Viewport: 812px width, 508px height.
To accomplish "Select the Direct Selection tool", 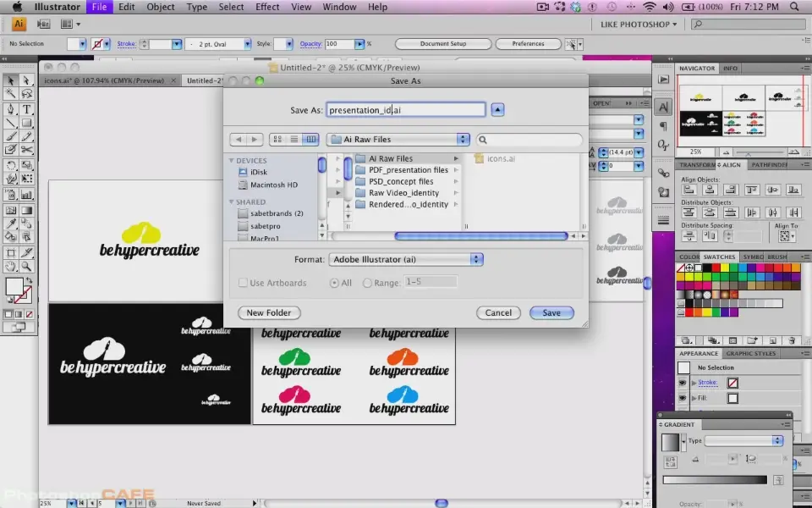I will click(x=26, y=80).
